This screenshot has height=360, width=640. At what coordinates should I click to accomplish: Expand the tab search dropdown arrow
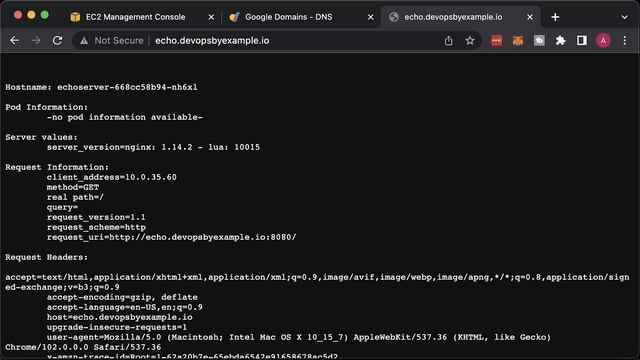(x=624, y=17)
